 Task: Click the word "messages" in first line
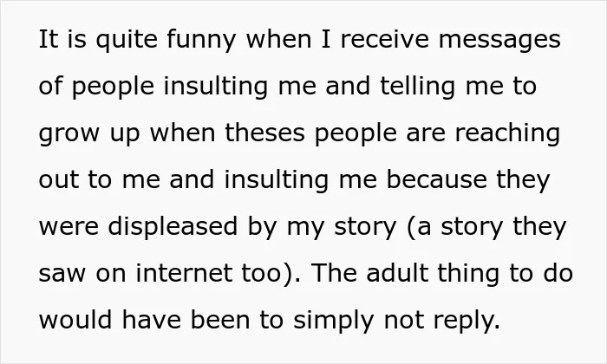[499, 41]
